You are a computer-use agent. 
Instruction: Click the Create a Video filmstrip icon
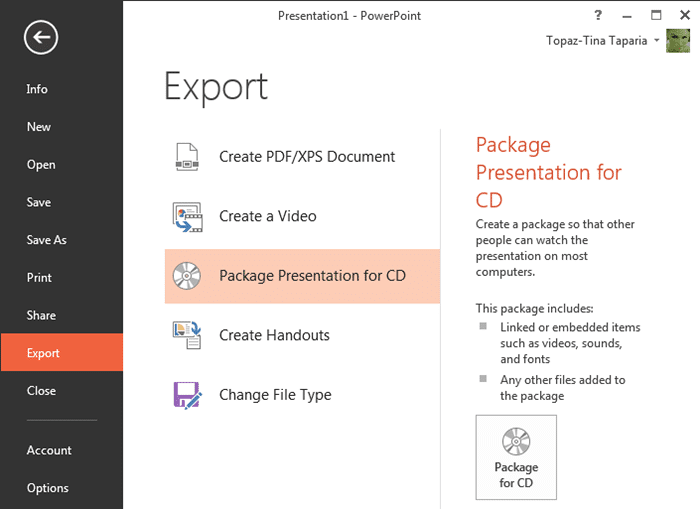[x=188, y=217]
